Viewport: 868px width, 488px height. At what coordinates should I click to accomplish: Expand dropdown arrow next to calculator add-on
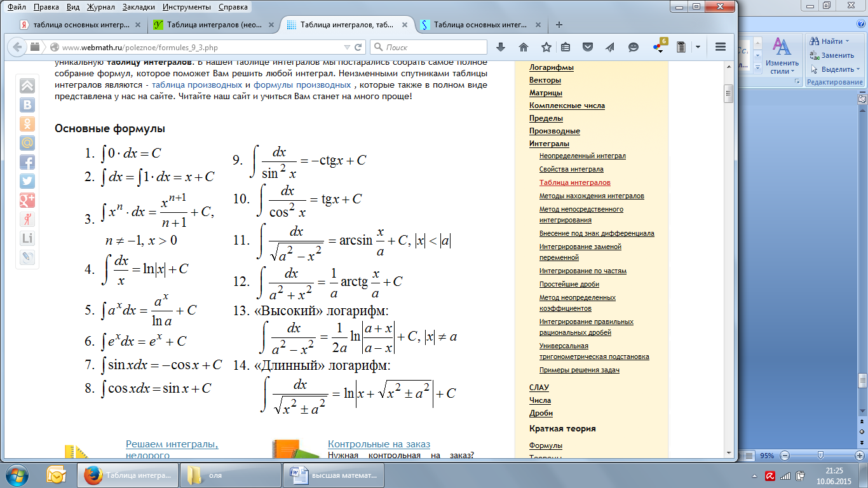pyautogui.click(x=698, y=47)
